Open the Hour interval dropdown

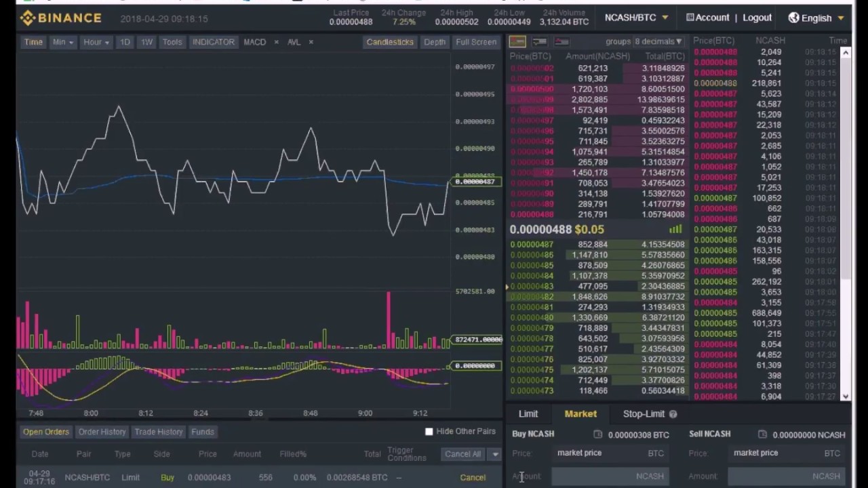pyautogui.click(x=96, y=42)
